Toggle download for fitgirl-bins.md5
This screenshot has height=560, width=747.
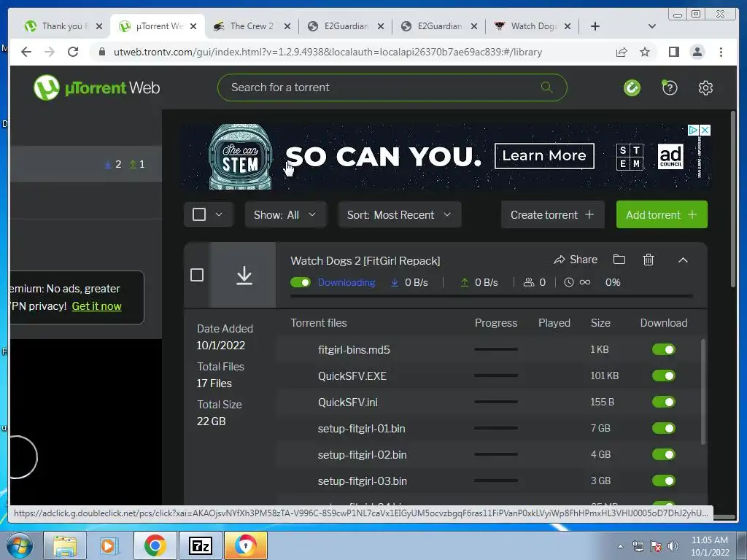664,349
